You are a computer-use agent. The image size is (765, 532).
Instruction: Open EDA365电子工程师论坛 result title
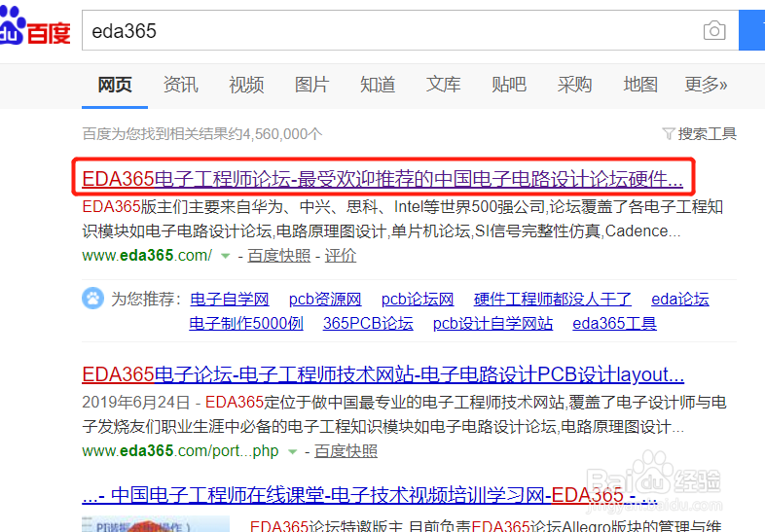pos(382,179)
